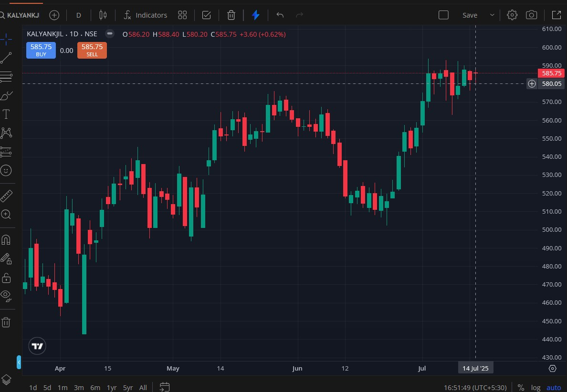Expand the collapsed left side panel
Screen dimensions: 567x392
point(19,362)
